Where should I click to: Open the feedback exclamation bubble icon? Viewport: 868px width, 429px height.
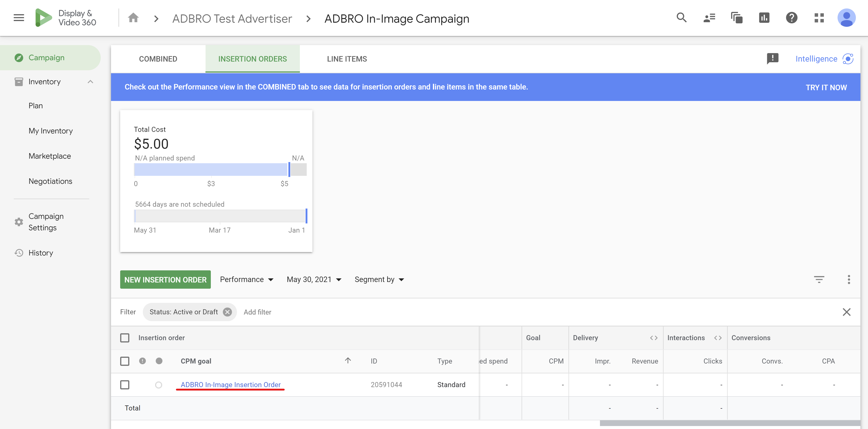[772, 59]
